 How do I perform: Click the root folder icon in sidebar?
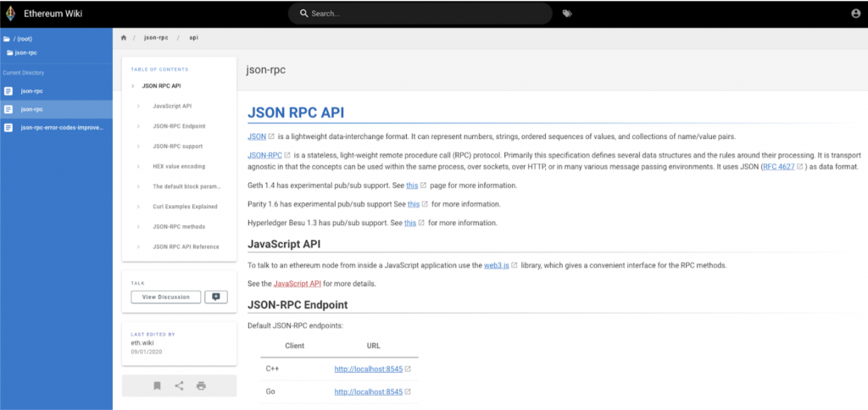coord(7,39)
